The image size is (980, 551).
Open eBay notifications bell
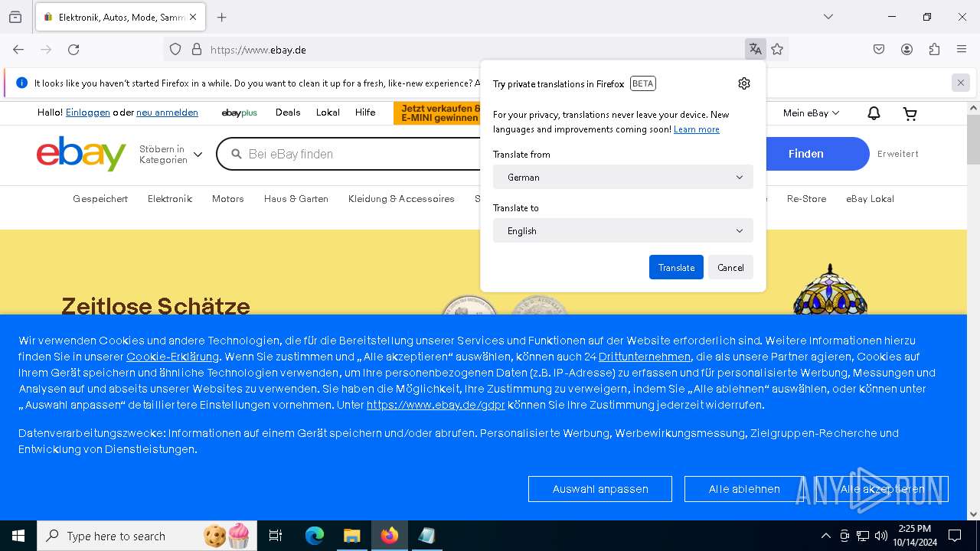tap(874, 113)
